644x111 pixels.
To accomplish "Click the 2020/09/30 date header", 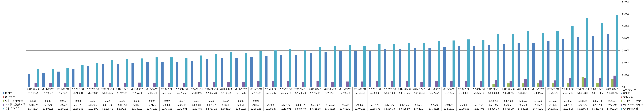I will pos(582,89).
